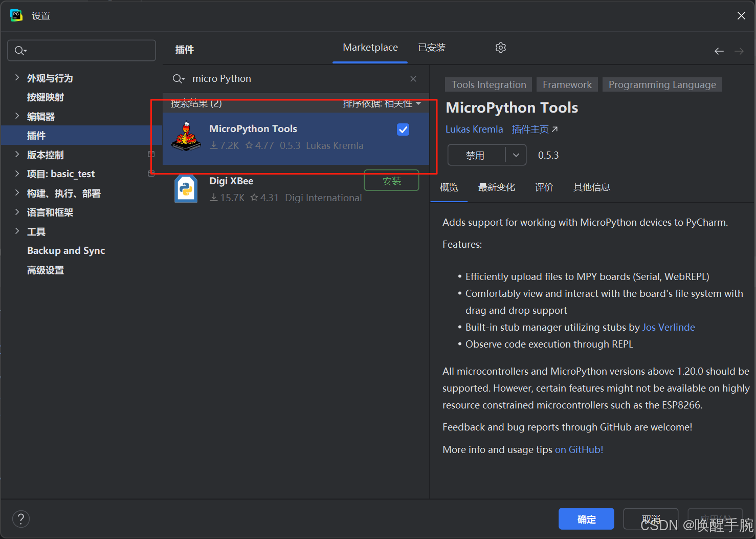
Task: Click the Digi International vendor text
Action: click(x=323, y=198)
